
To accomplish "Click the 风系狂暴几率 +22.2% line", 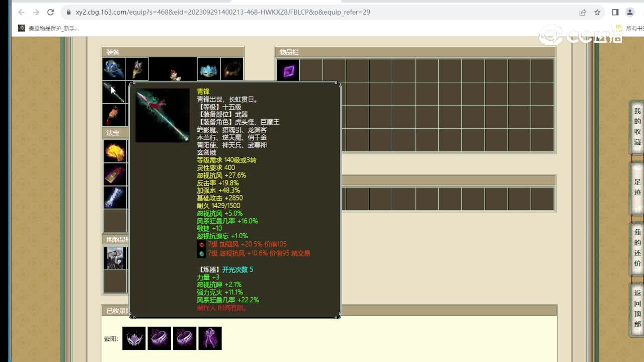I will click(228, 300).
